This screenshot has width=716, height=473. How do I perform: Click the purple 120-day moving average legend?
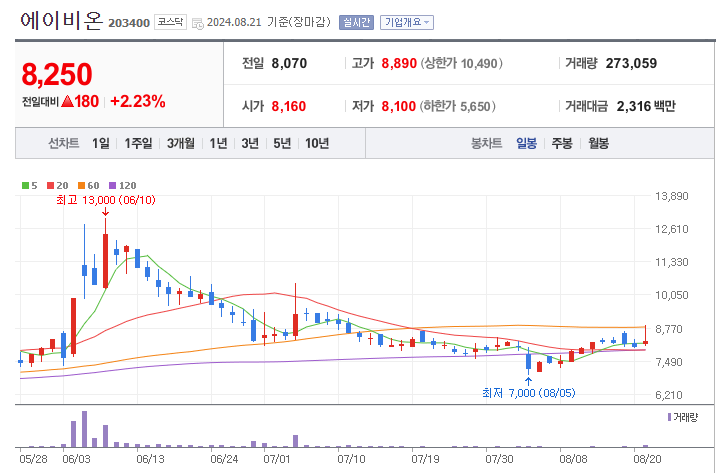pos(122,185)
